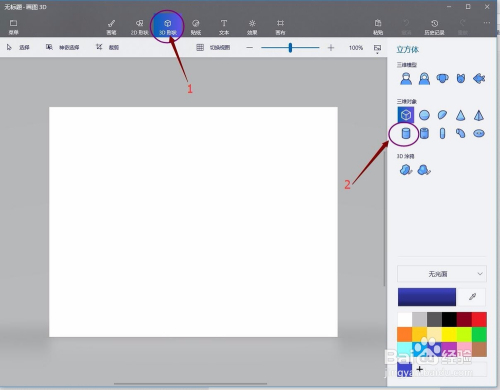
Task: Open the Effects tab
Action: 252,27
